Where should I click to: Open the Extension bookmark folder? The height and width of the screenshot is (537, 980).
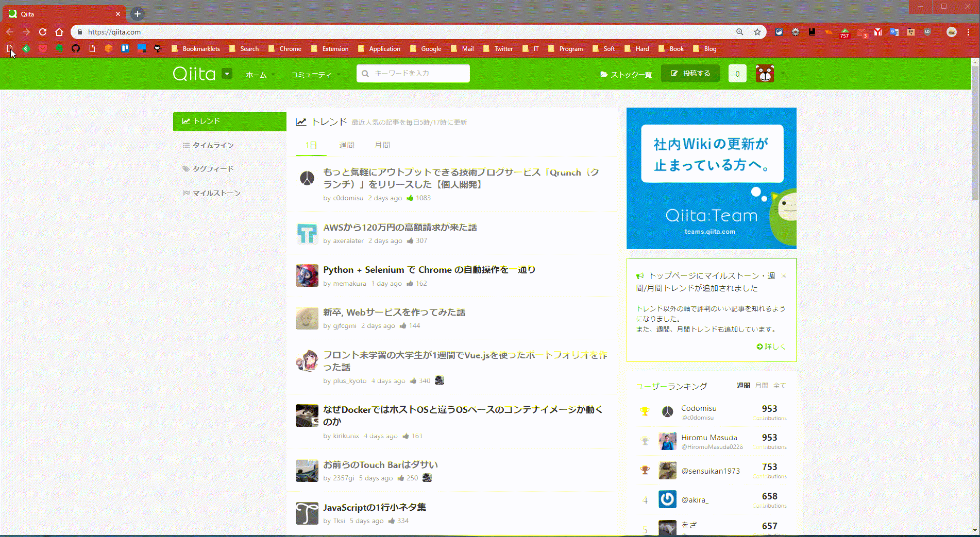click(330, 48)
